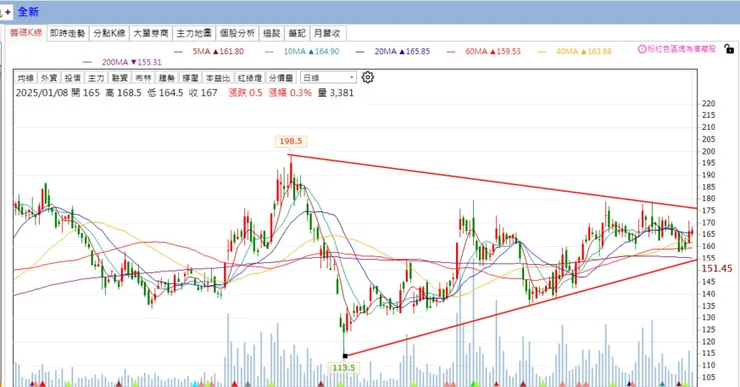This screenshot has height=387, width=740.
Task: Toggle the 投信 indicator button
Action: [73, 78]
